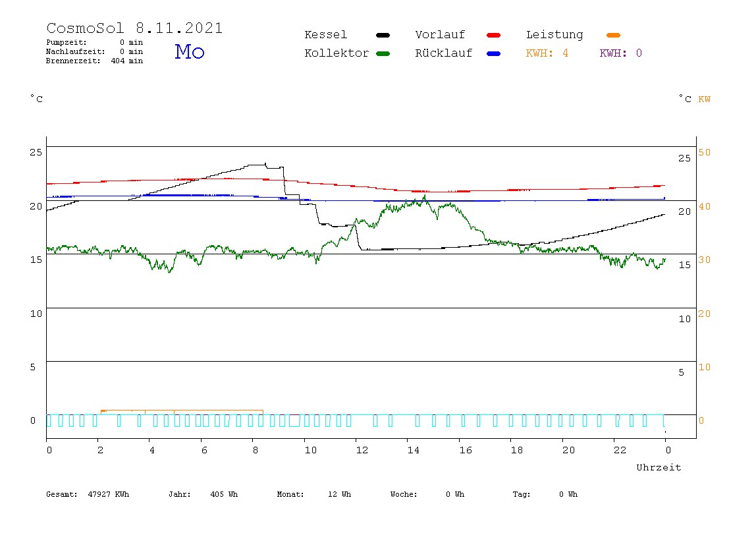Select the "0 Wh" value beside Woche
Viewport: 756px width, 535px height.
(x=455, y=494)
